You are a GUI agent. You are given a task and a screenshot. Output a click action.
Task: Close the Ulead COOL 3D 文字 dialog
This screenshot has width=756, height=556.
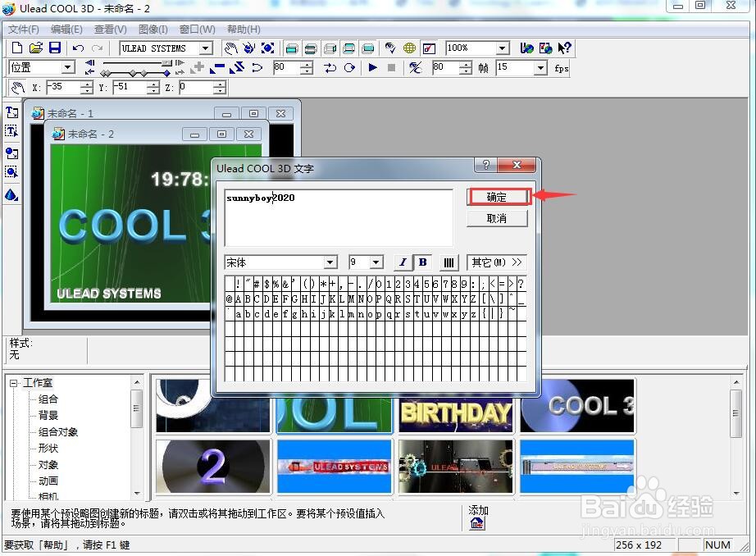click(517, 165)
